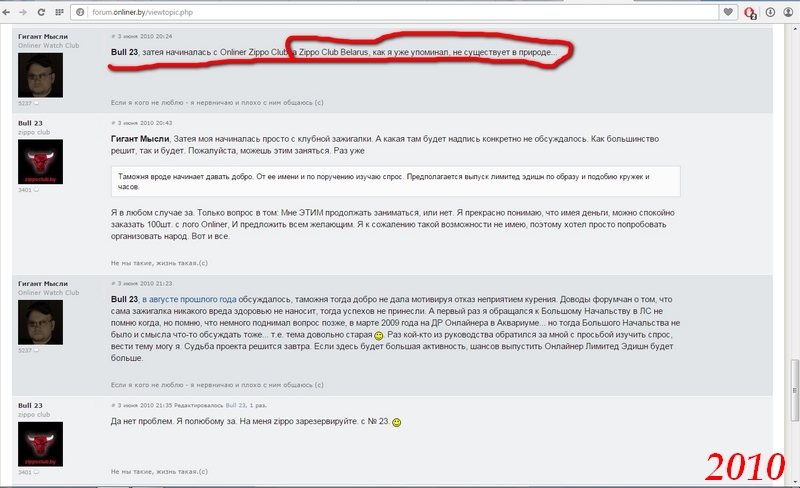Click the smiley emoticon after '№ 23.'

[396, 422]
